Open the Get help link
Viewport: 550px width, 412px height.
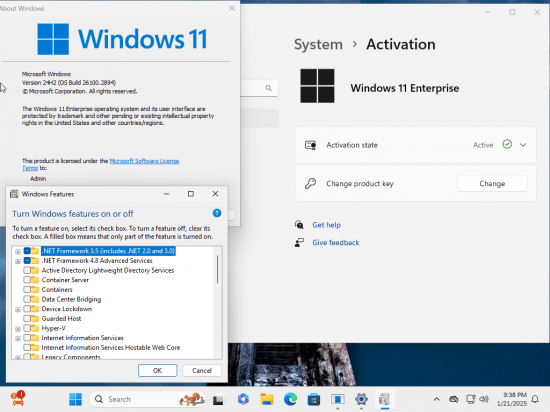(327, 225)
